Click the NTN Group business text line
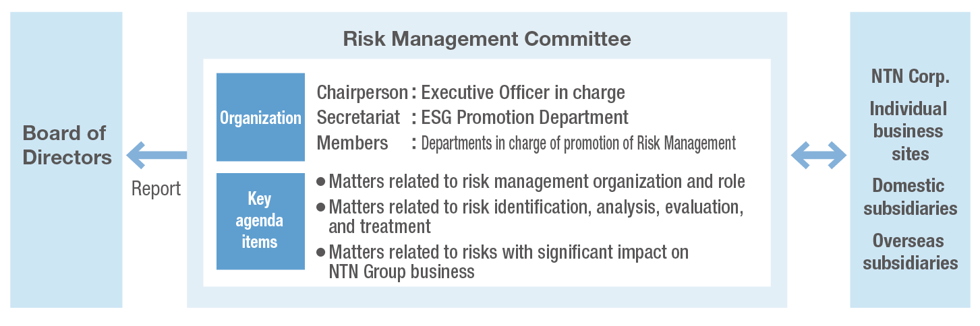 pyautogui.click(x=402, y=272)
